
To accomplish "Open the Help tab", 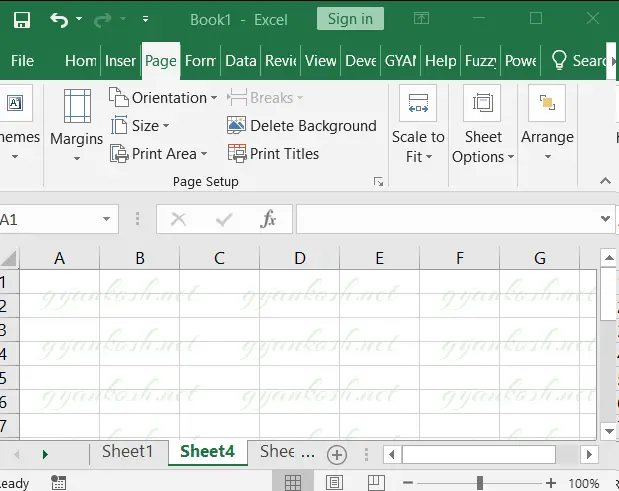I will 441,61.
